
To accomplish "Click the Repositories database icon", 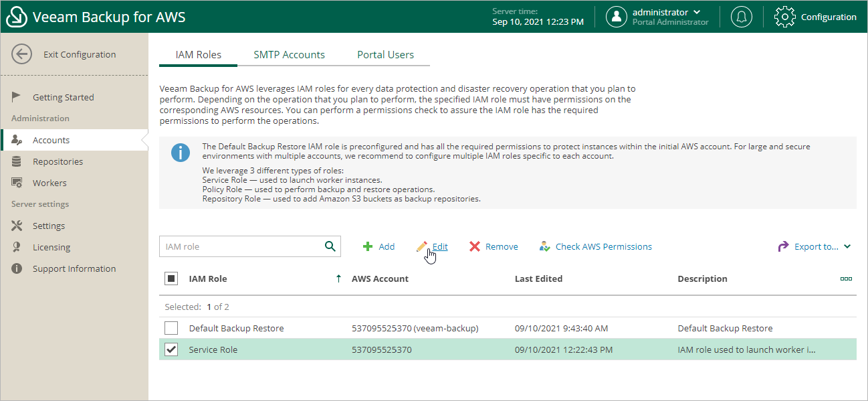I will (17, 161).
